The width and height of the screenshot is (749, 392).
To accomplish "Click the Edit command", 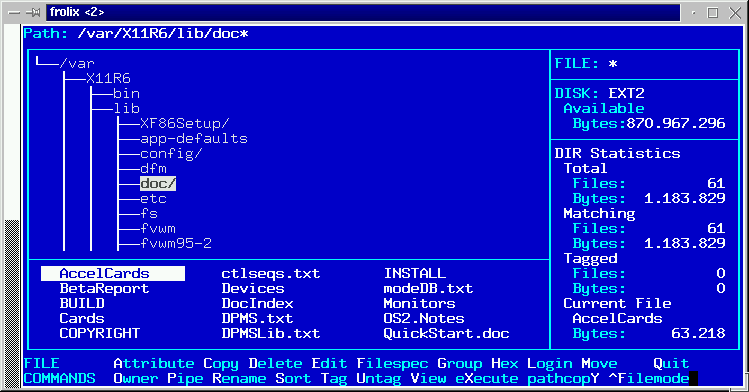I will pos(329,364).
